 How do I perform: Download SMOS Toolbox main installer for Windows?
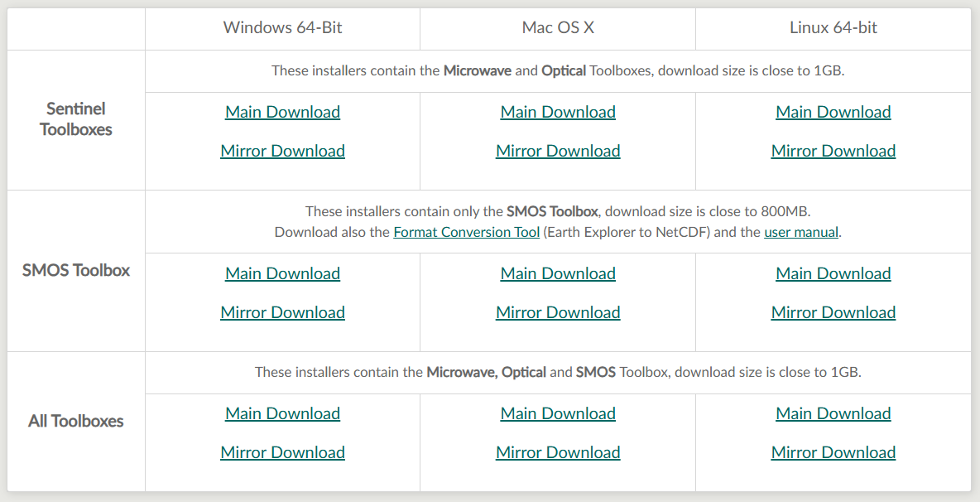[x=282, y=273]
